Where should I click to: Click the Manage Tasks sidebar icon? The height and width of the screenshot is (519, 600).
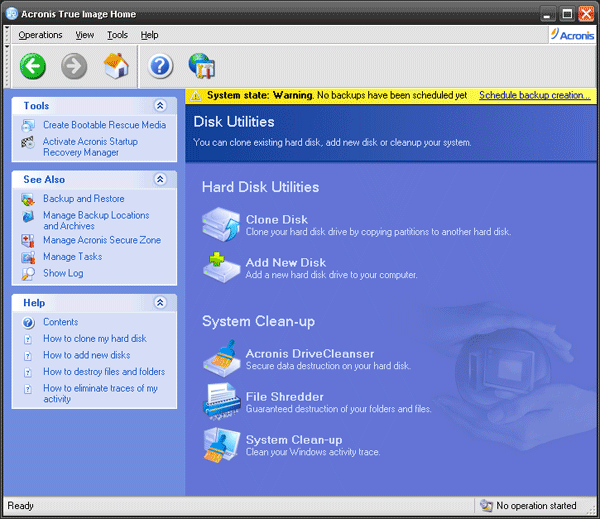pyautogui.click(x=28, y=257)
